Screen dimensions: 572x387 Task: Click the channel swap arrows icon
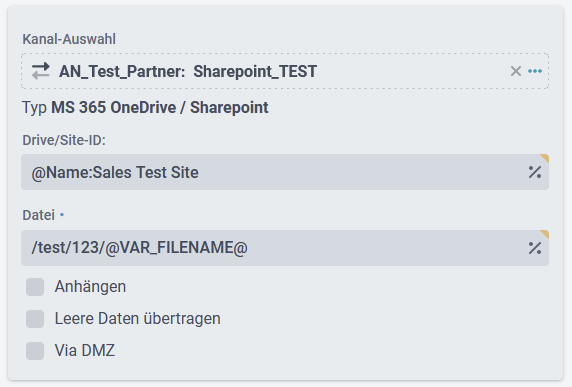(40, 71)
